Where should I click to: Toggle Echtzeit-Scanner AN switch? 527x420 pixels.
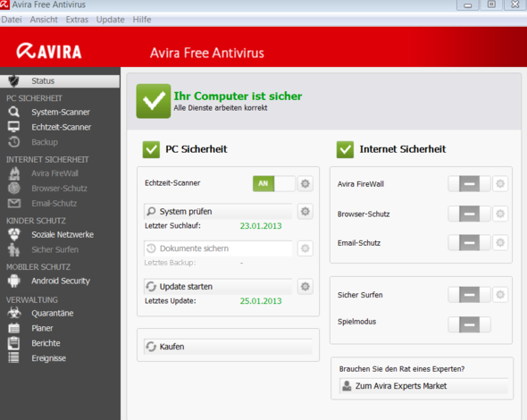[274, 183]
